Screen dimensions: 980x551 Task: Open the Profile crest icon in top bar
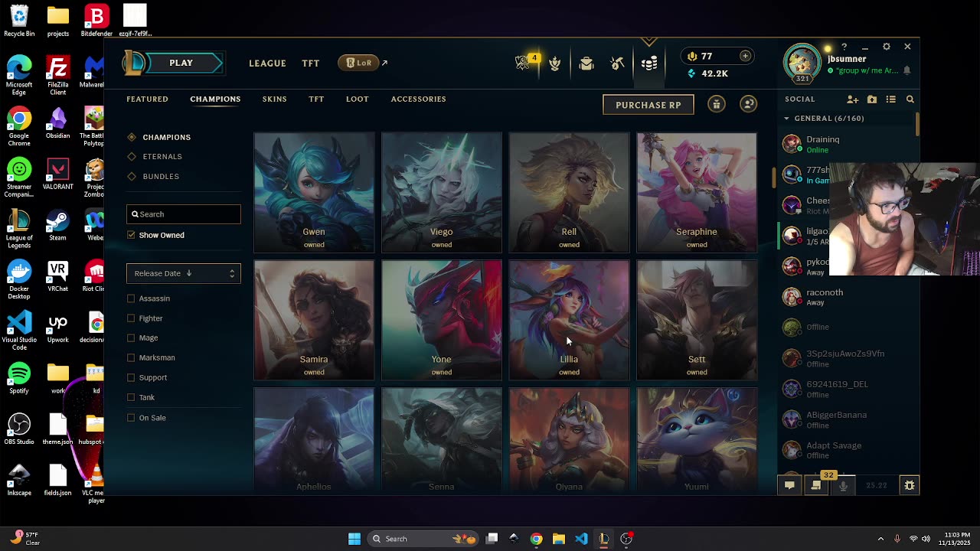pos(555,64)
